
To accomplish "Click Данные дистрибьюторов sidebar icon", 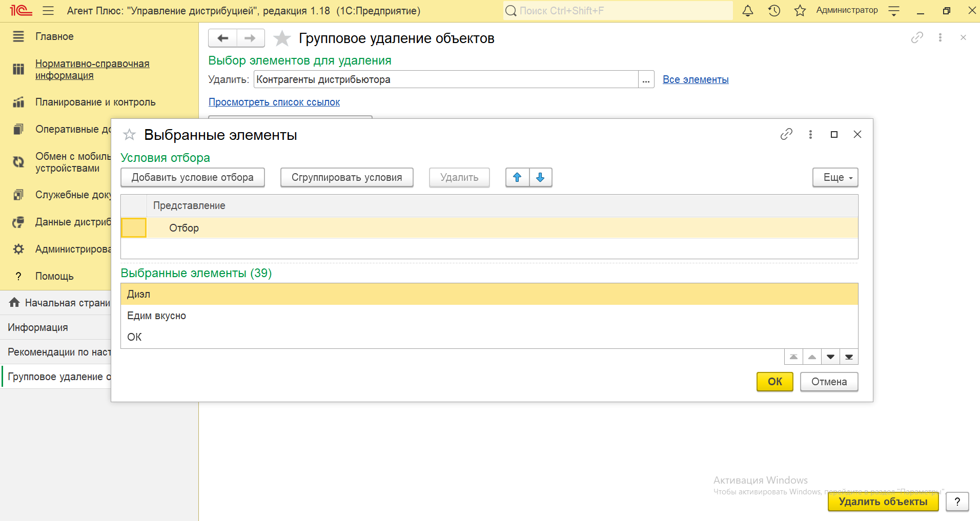I will point(18,222).
